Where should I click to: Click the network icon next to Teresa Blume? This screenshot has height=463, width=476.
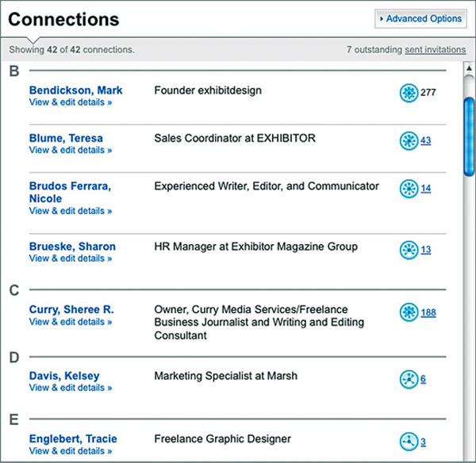[409, 141]
